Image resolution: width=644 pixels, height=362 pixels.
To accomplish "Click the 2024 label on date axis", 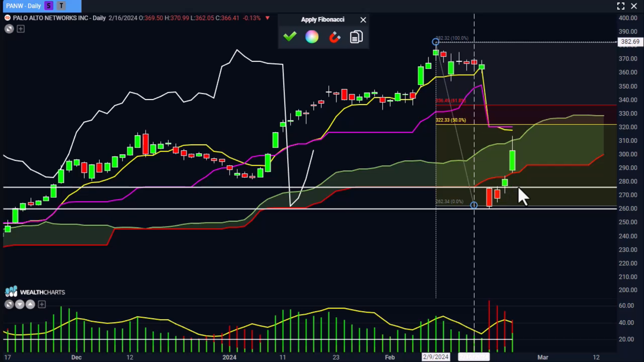I will tap(229, 357).
